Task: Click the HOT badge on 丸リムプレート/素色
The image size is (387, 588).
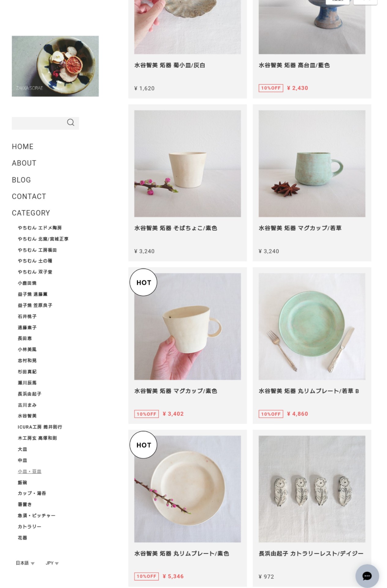Action: pyautogui.click(x=143, y=445)
